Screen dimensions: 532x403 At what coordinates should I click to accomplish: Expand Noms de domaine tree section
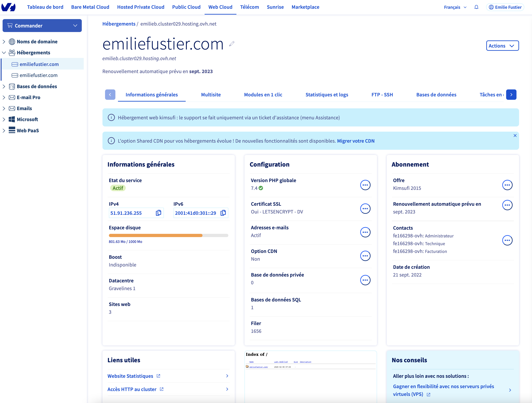pyautogui.click(x=4, y=42)
